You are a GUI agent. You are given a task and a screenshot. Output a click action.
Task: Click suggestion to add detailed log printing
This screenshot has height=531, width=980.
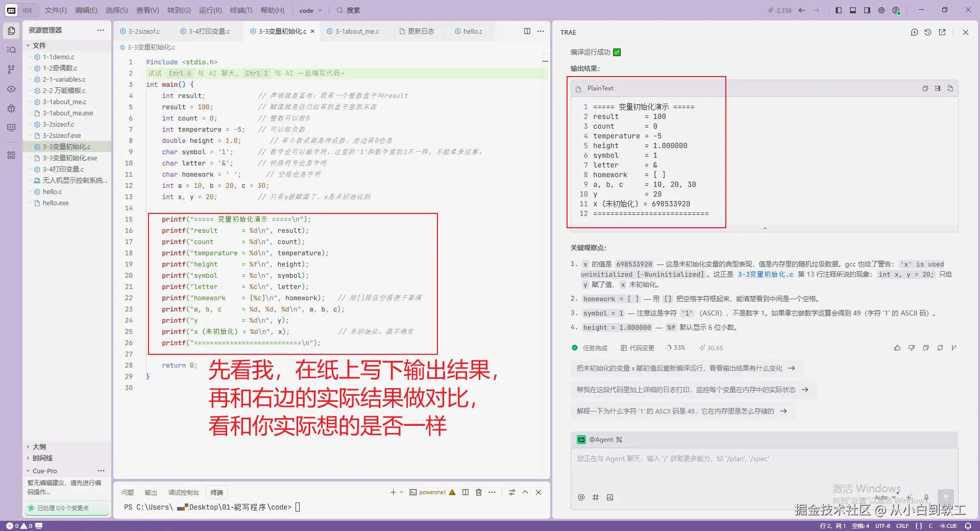(x=693, y=390)
